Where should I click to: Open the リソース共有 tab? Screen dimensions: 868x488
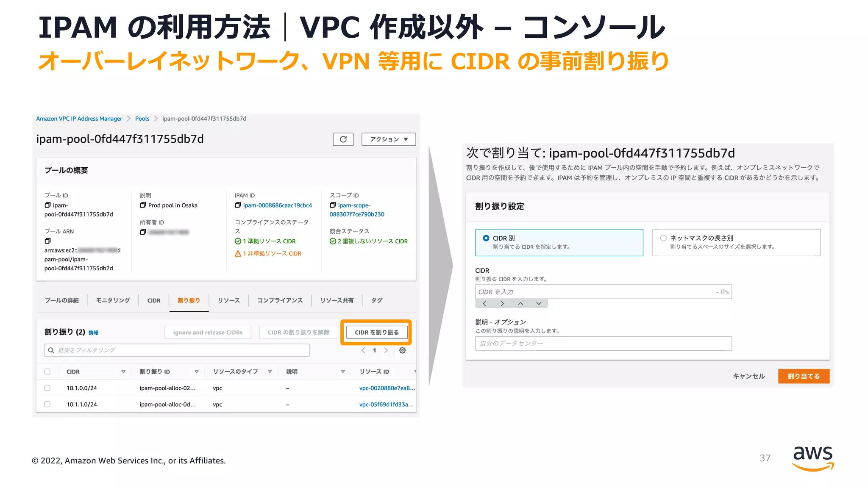pyautogui.click(x=337, y=300)
